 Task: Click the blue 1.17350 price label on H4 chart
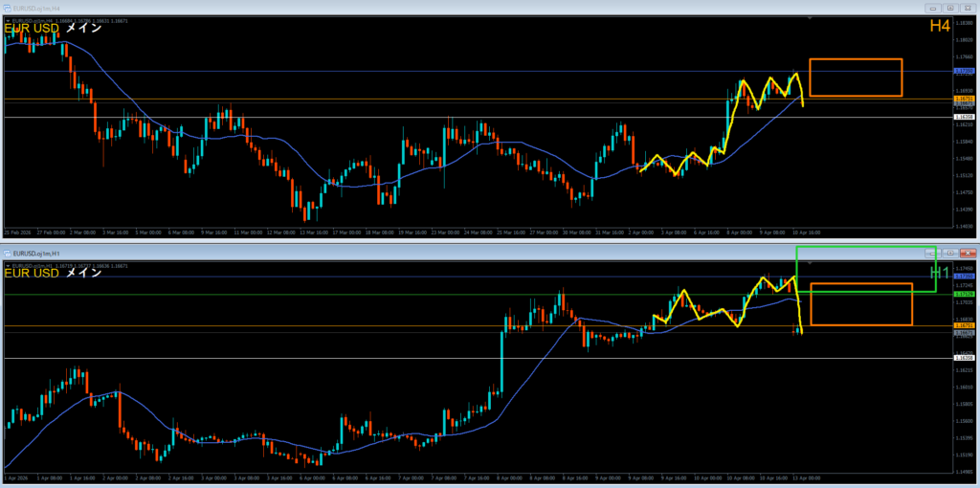pyautogui.click(x=964, y=72)
